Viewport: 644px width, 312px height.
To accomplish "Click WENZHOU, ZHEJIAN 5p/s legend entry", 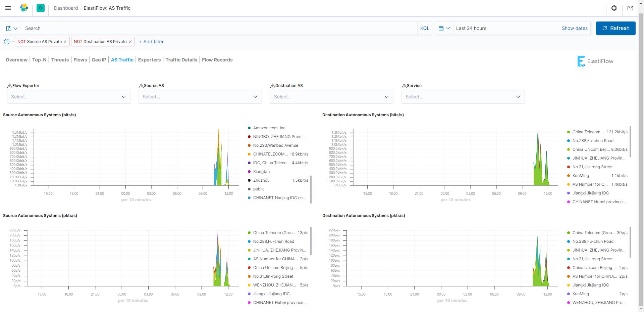I will (278, 285).
